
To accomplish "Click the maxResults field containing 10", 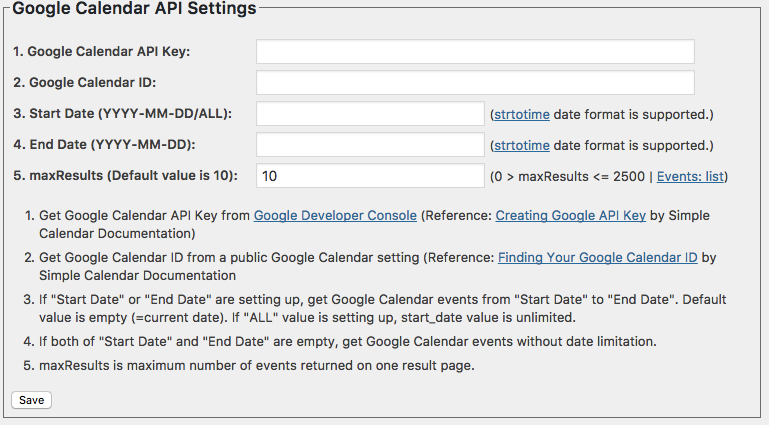I will [x=370, y=176].
